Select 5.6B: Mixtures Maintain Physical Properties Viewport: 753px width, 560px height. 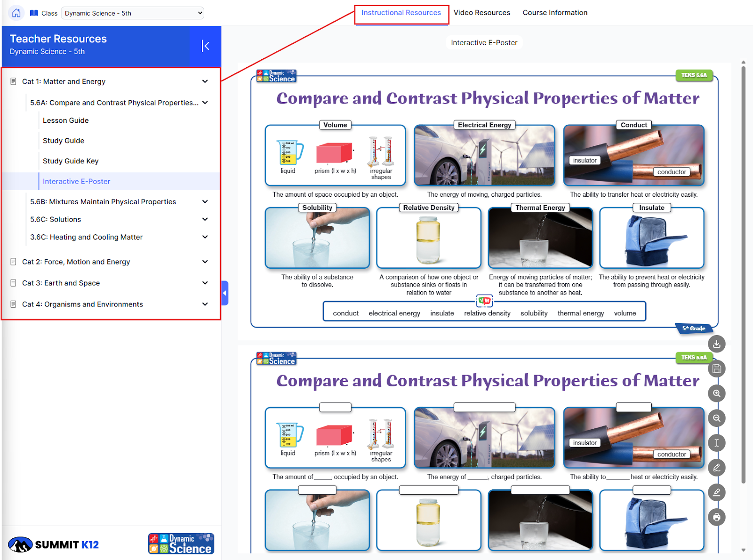103,201
